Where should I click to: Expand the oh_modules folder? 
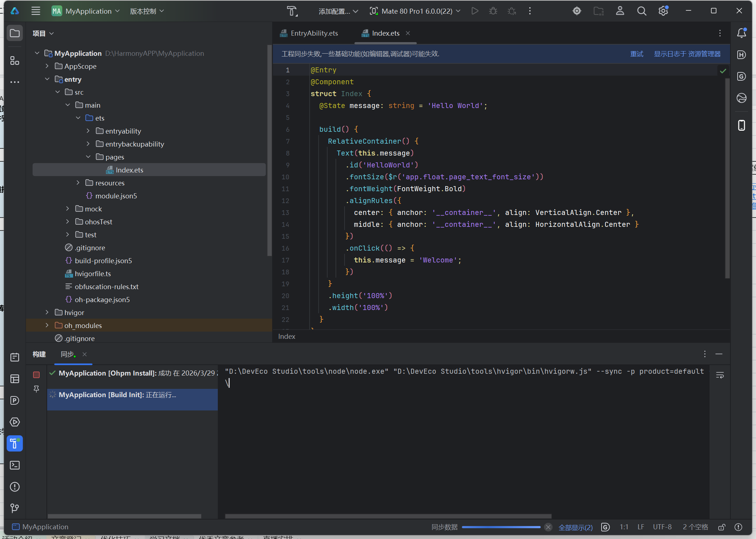tap(47, 325)
